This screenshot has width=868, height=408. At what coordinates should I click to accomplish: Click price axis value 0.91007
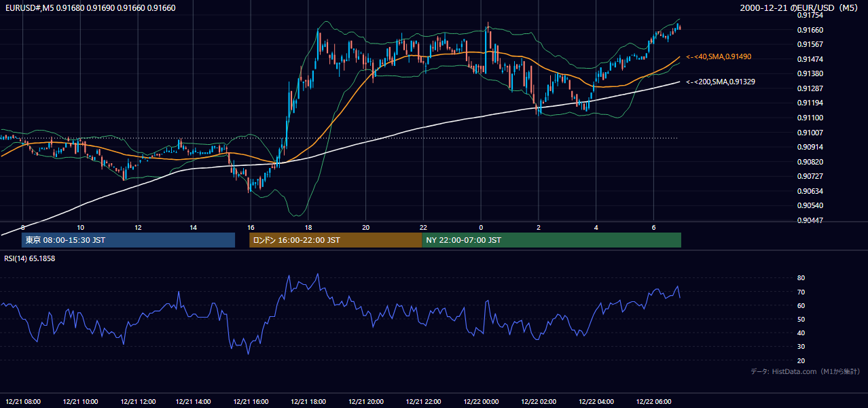coord(810,133)
